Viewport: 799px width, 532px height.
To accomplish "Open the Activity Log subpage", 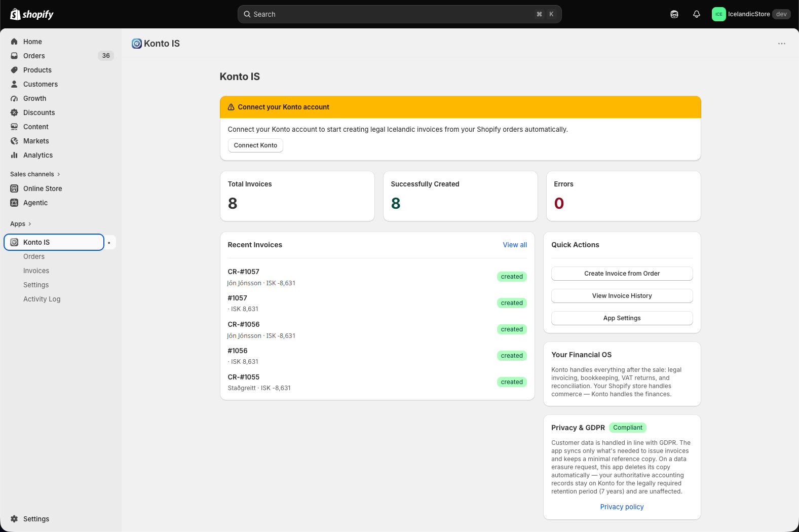I will point(42,299).
